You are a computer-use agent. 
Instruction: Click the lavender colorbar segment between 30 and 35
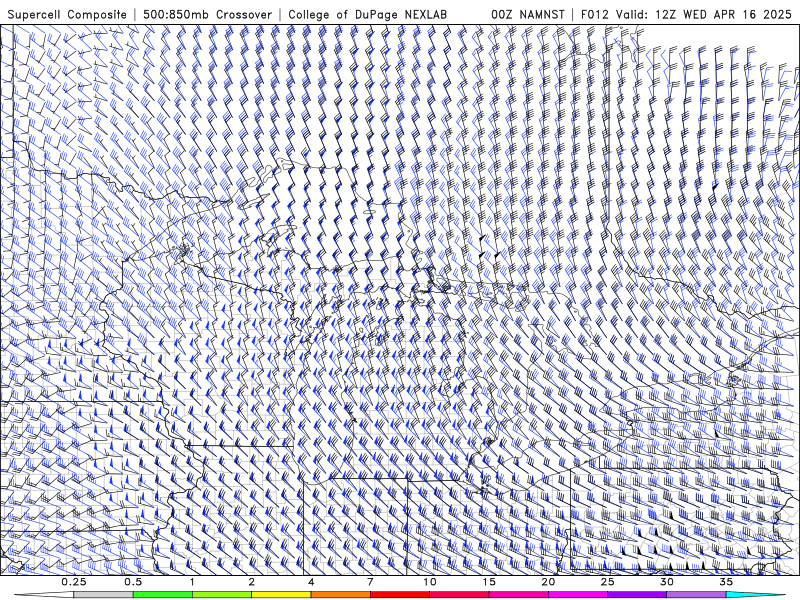pos(696,595)
